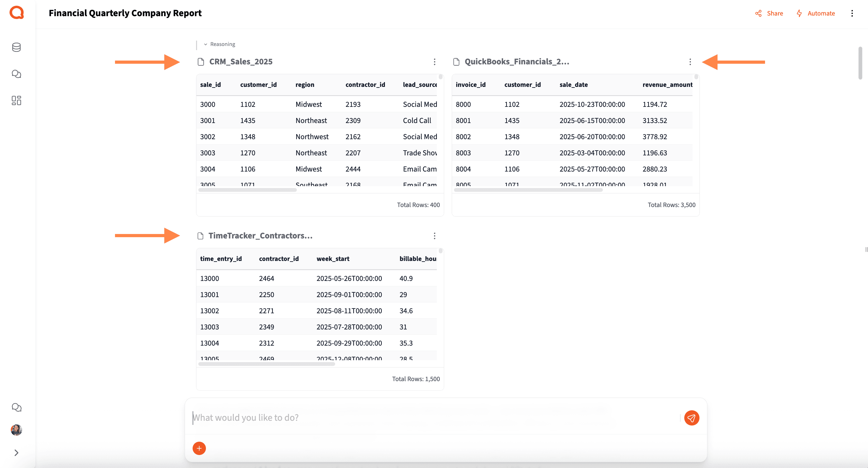The image size is (868, 468).
Task: Expand the sidebar with chevron arrow
Action: (x=16, y=452)
